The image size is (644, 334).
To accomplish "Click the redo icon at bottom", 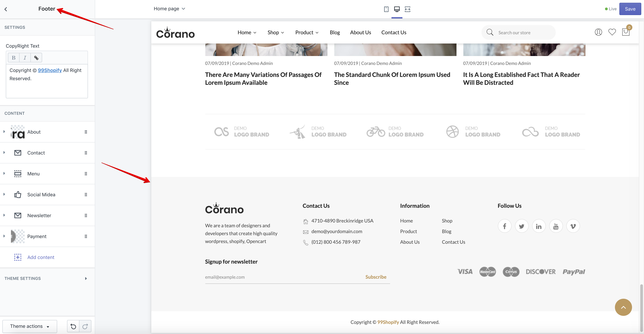I will 85,326.
